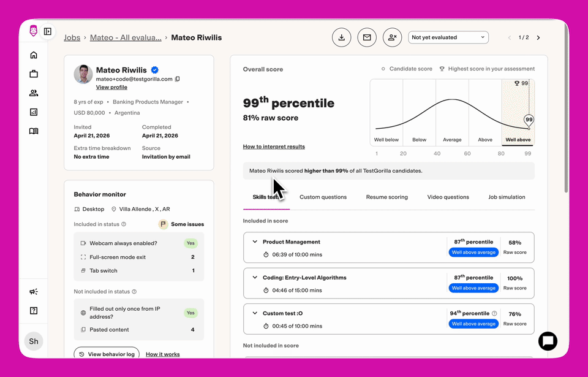The width and height of the screenshot is (588, 377).
Task: Click the TestGorilla logo icon
Action: (33, 31)
